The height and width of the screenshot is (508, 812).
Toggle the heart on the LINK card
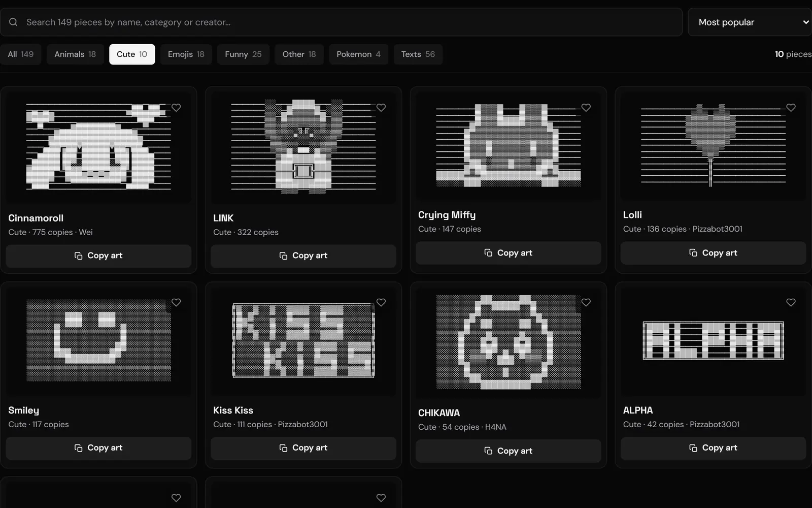click(x=381, y=108)
